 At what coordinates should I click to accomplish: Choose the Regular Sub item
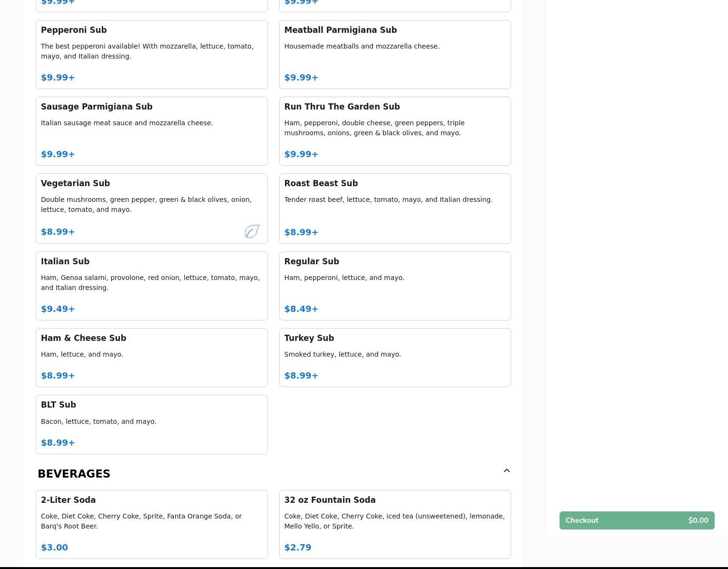(395, 286)
